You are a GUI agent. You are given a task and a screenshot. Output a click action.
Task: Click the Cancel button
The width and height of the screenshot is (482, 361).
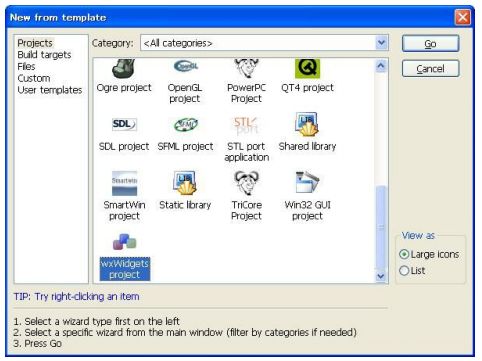pyautogui.click(x=430, y=69)
